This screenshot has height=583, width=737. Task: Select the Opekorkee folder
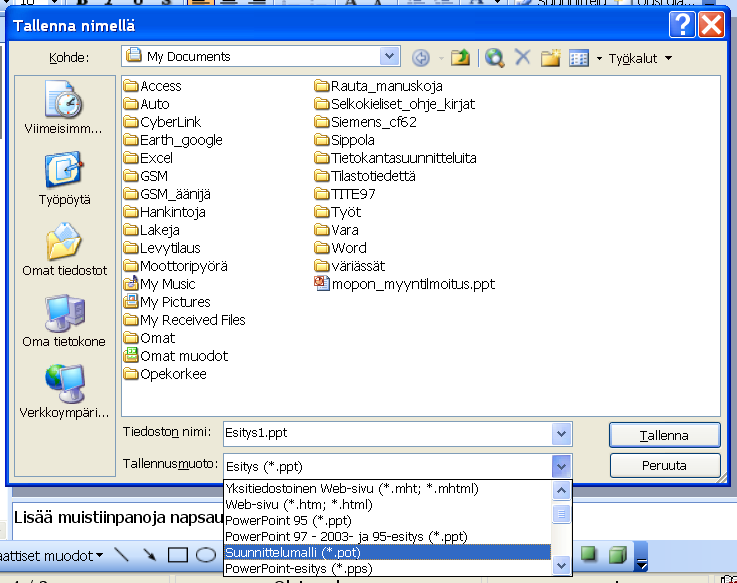click(165, 374)
